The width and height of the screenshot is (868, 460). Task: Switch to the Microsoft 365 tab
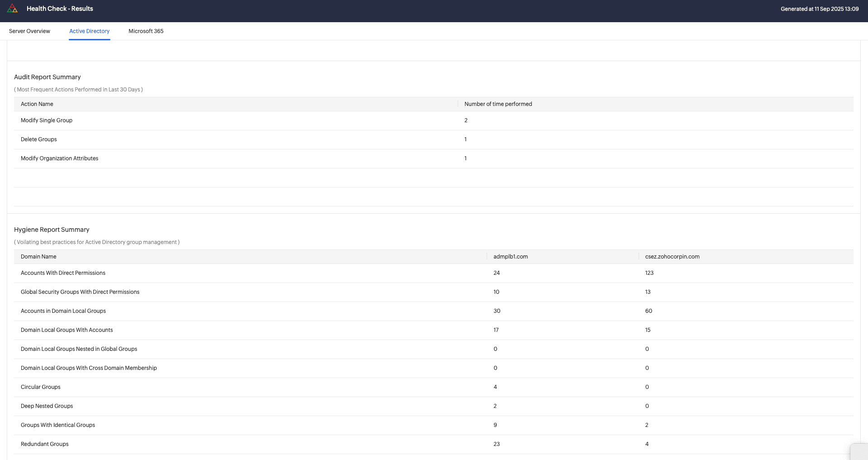[146, 31]
